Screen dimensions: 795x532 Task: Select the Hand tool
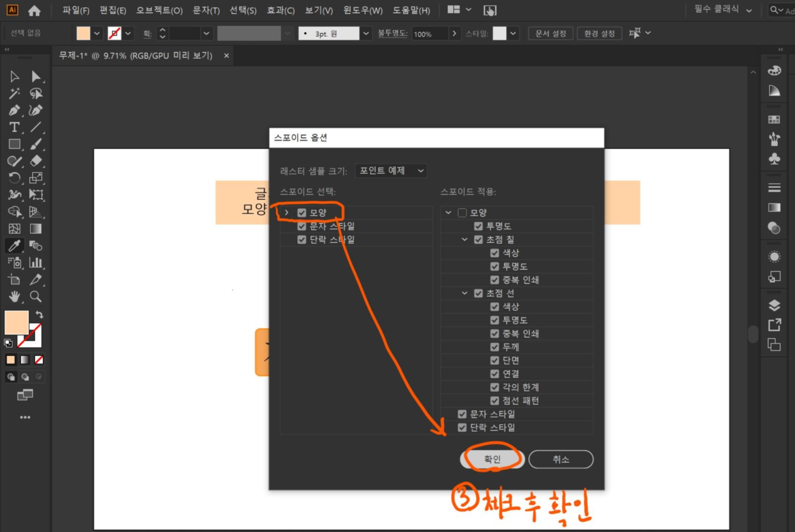[14, 296]
